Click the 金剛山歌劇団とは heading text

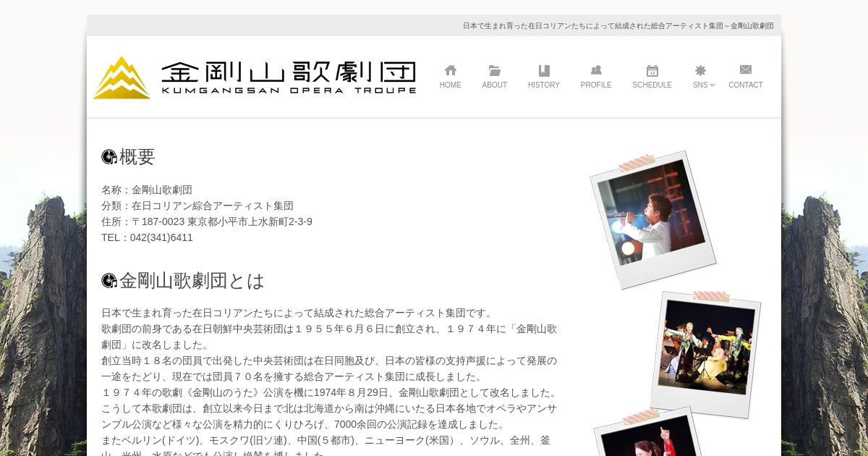[192, 281]
